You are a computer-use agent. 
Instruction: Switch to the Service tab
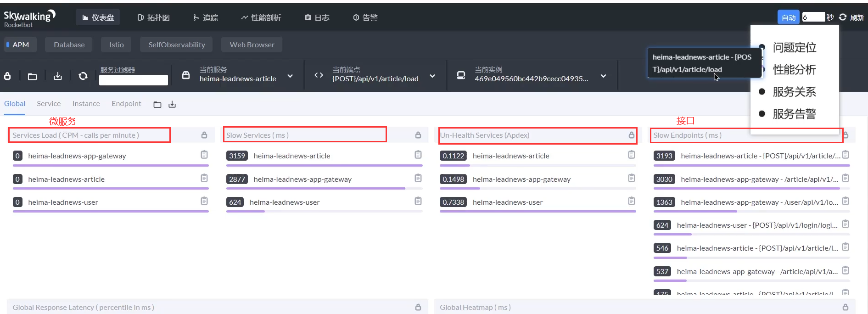[49, 104]
